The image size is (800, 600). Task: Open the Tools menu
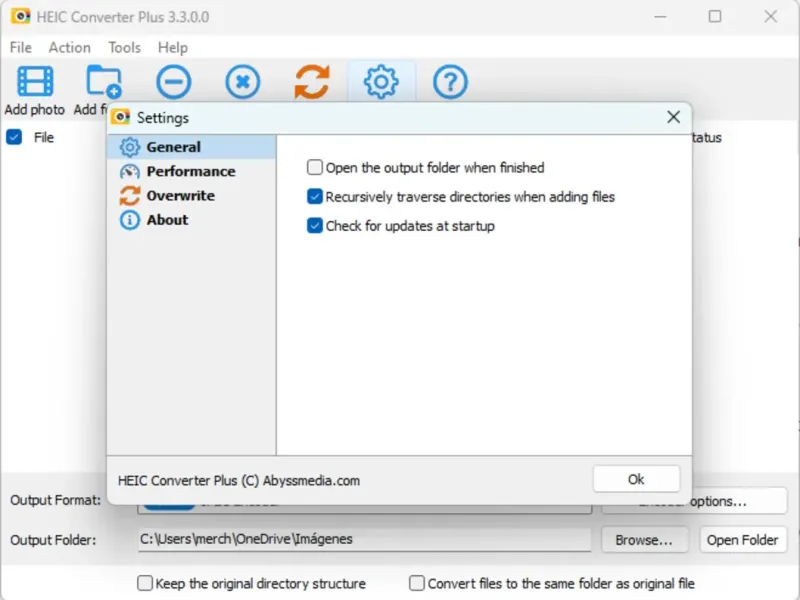(x=124, y=47)
